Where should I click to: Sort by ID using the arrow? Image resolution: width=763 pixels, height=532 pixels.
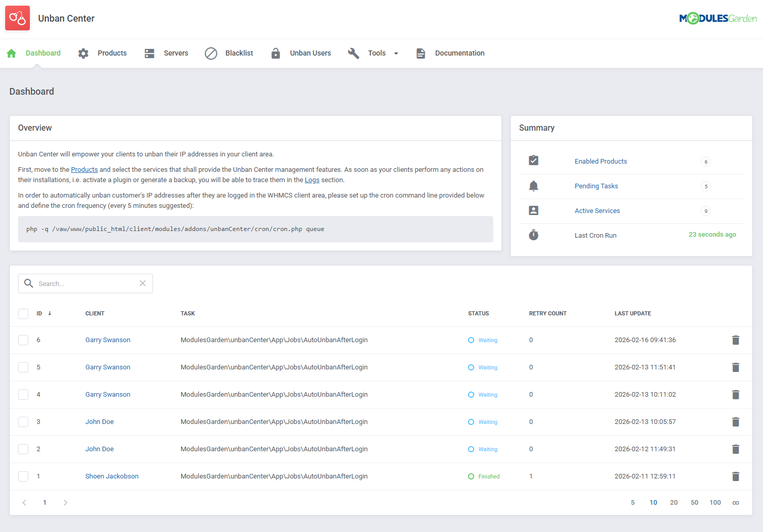click(49, 313)
